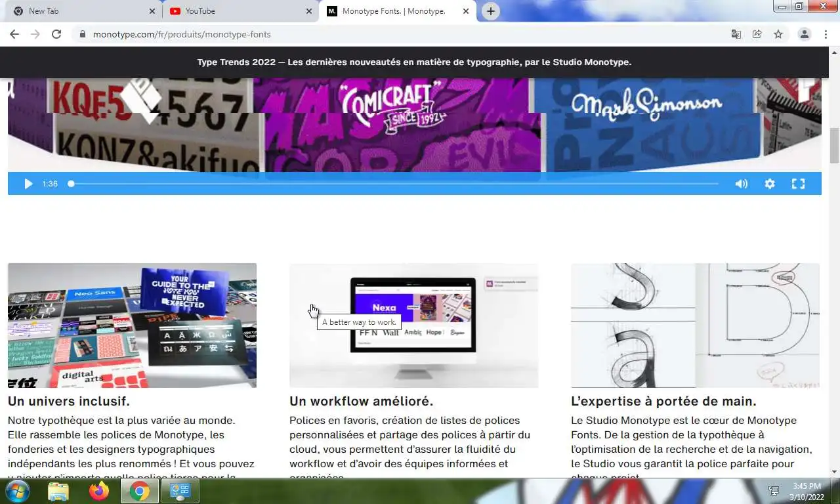Screen dimensions: 840x504
Task: Open the Windows Start menu
Action: coord(16,491)
